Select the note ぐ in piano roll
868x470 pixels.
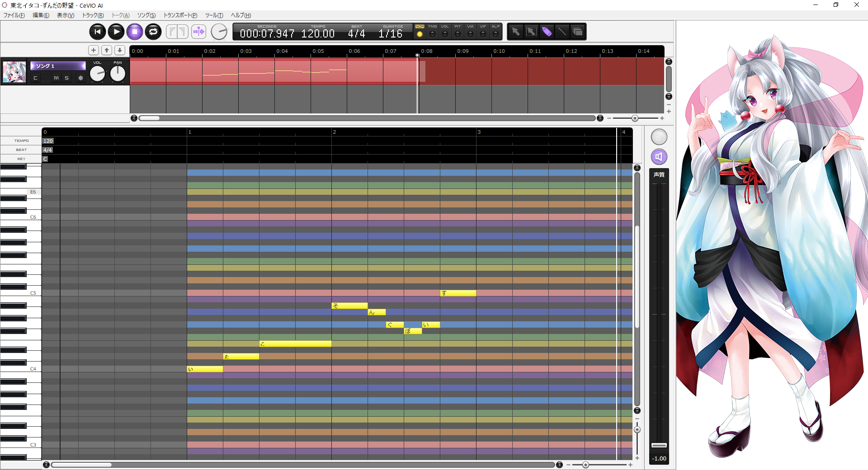pyautogui.click(x=395, y=325)
